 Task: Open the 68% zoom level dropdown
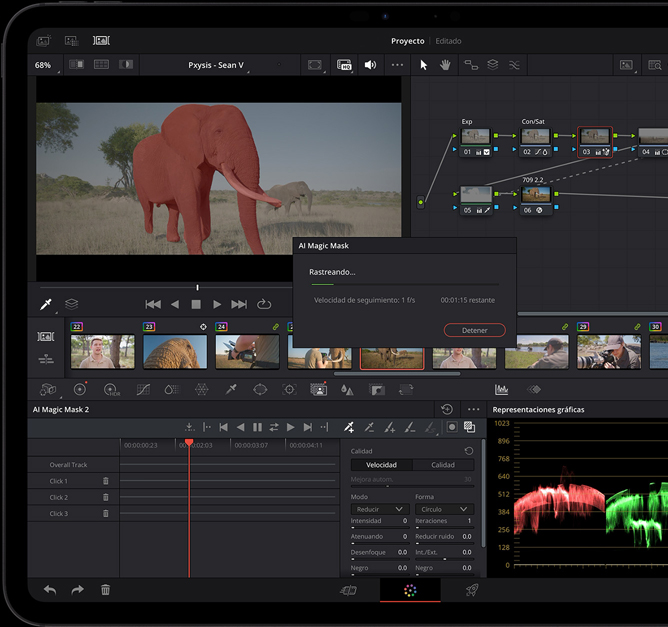point(44,65)
